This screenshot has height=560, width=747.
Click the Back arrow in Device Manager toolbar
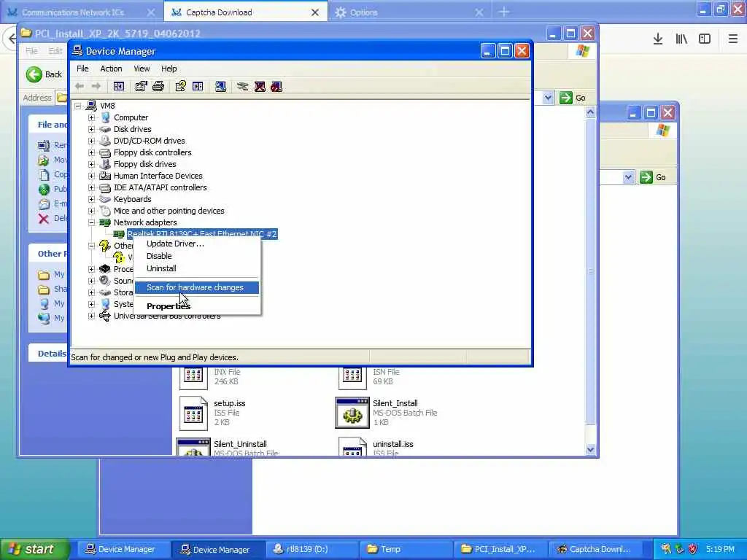(80, 86)
